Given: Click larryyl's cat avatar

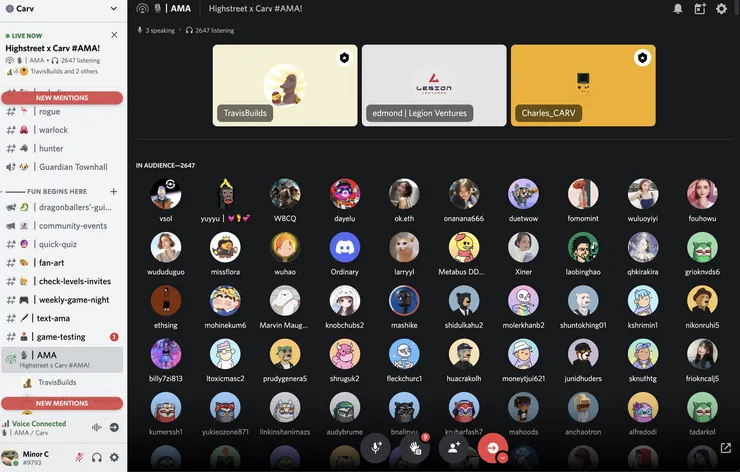Looking at the screenshot, I should pyautogui.click(x=404, y=247).
